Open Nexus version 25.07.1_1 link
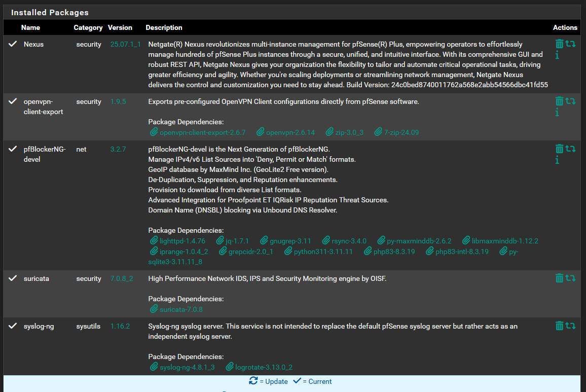The height and width of the screenshot is (392, 586). tap(126, 44)
